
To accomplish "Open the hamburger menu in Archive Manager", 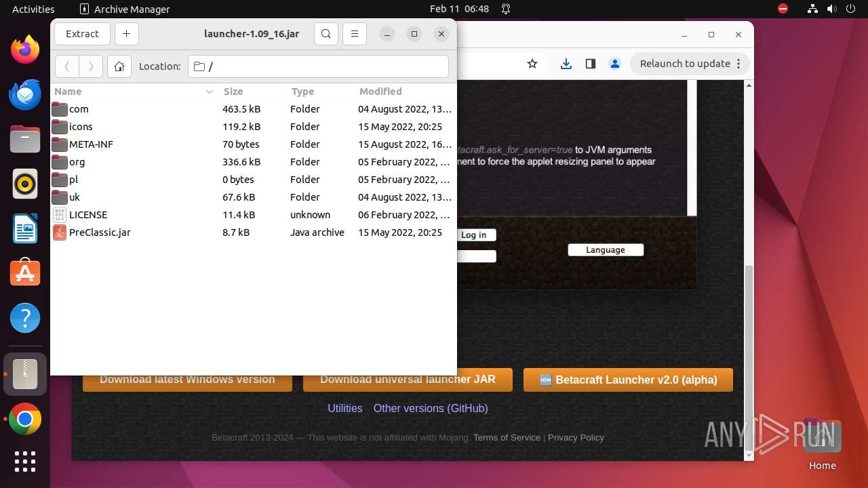I will pyautogui.click(x=355, y=34).
